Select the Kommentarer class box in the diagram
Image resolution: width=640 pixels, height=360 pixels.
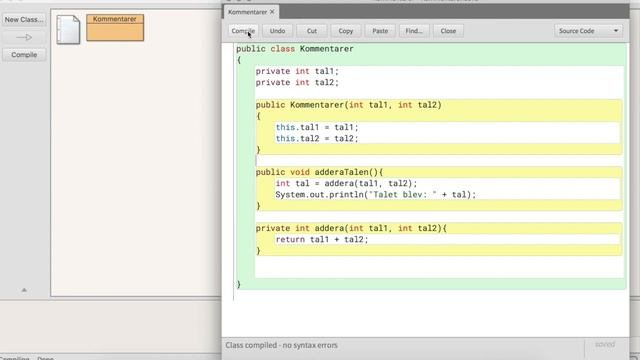(x=115, y=28)
